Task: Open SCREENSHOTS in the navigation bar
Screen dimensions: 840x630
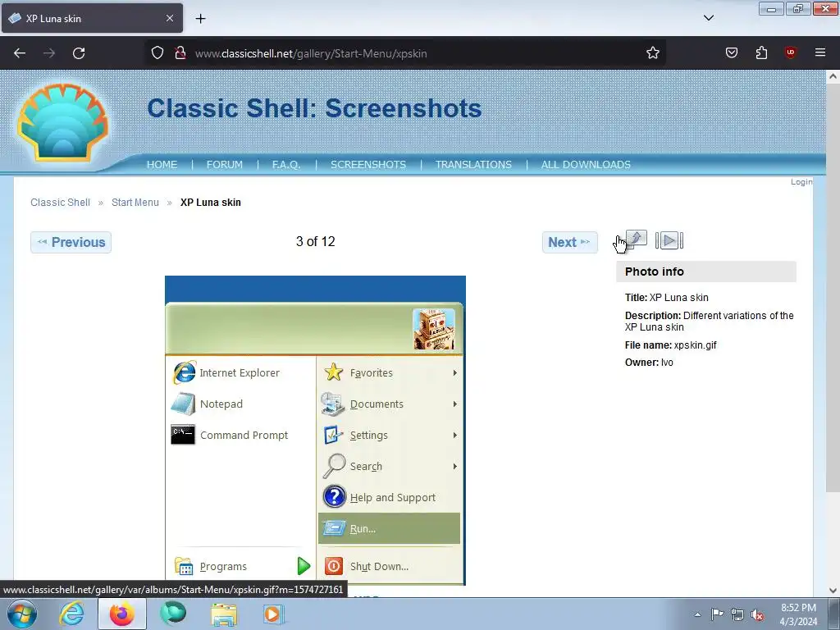Action: 368,164
